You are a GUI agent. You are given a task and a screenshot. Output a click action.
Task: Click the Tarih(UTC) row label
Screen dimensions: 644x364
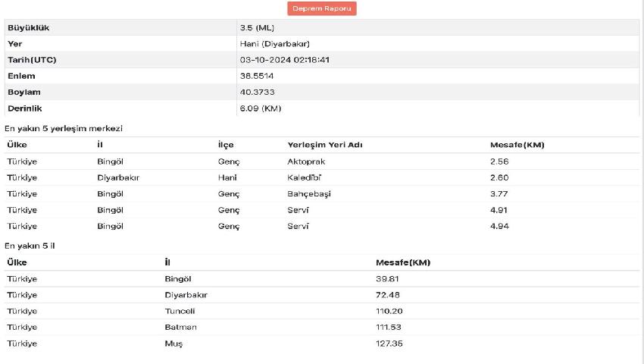[x=32, y=60]
